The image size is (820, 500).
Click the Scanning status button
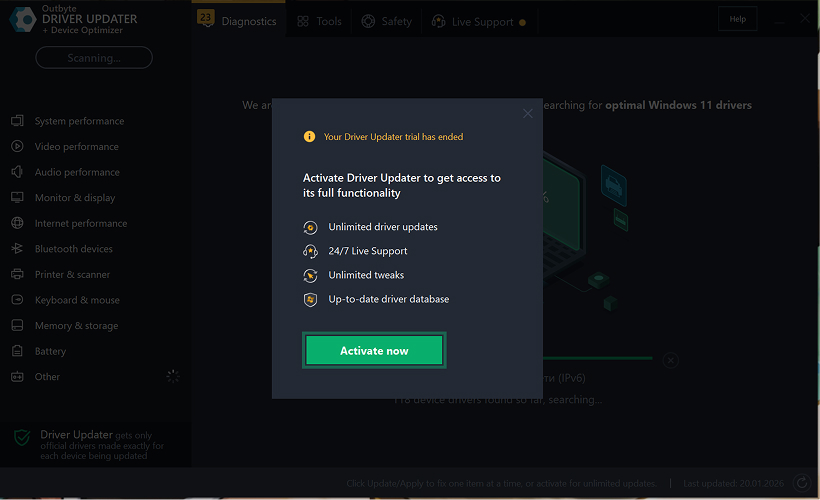click(94, 58)
